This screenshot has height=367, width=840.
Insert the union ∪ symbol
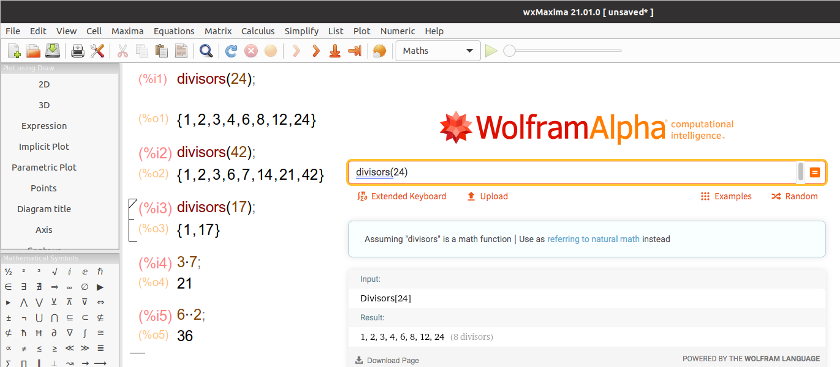[39, 318]
